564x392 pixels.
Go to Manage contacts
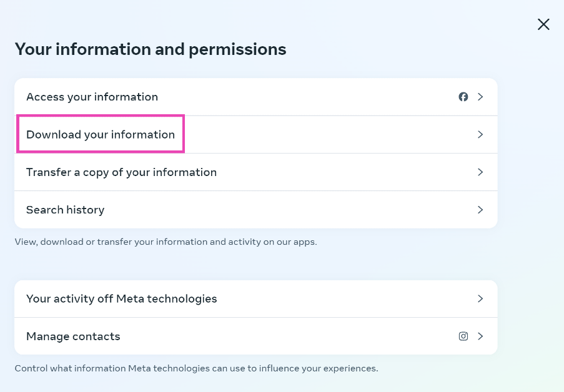(73, 336)
